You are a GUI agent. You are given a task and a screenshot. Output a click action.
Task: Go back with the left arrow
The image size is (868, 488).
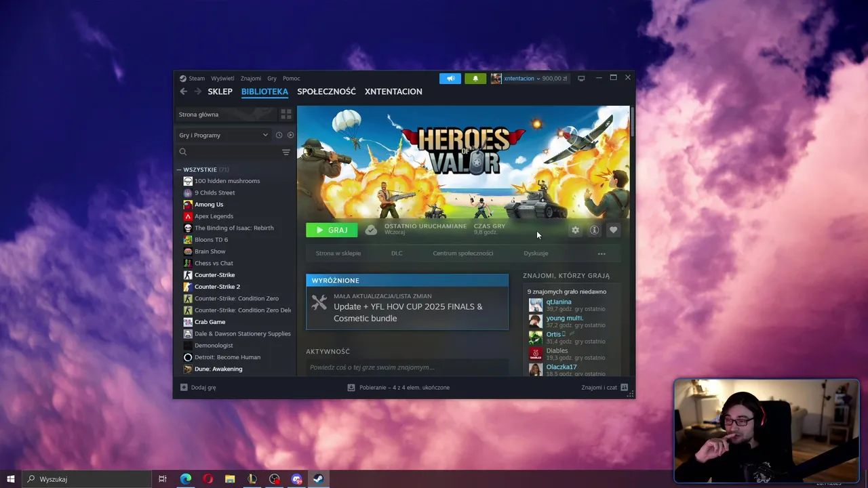[x=183, y=91]
